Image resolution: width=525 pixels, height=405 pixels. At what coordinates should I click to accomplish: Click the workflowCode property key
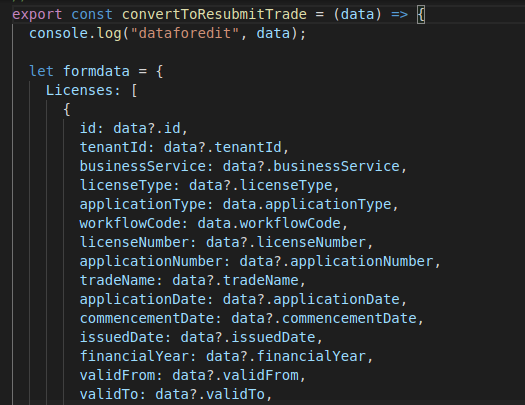(x=130, y=223)
